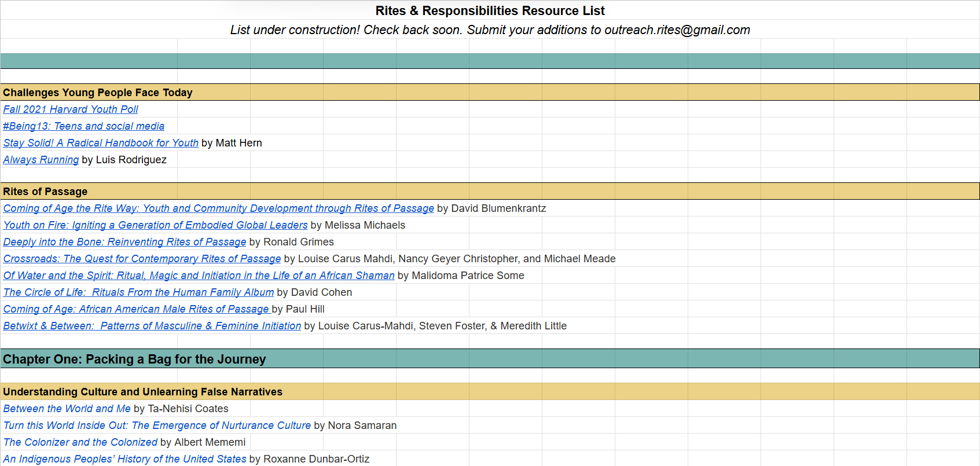The width and height of the screenshot is (980, 466).
Task: Click author text 'by David Blumenkrantz'
Action: click(x=491, y=208)
